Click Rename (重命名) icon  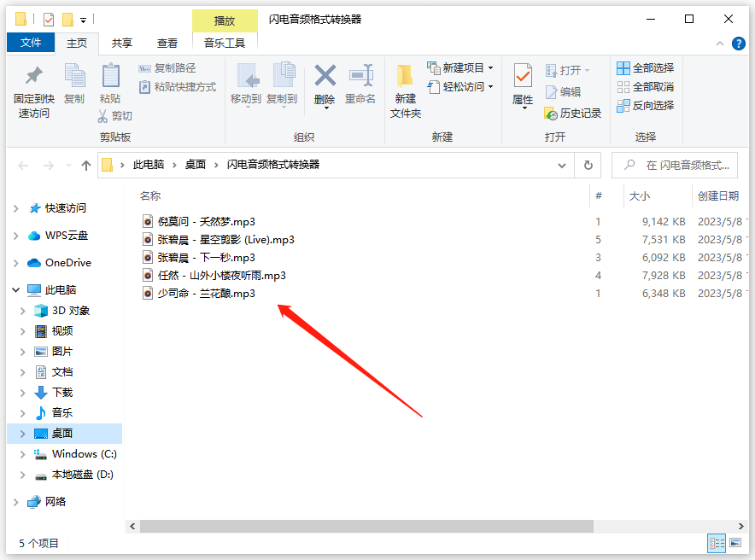pyautogui.click(x=361, y=75)
